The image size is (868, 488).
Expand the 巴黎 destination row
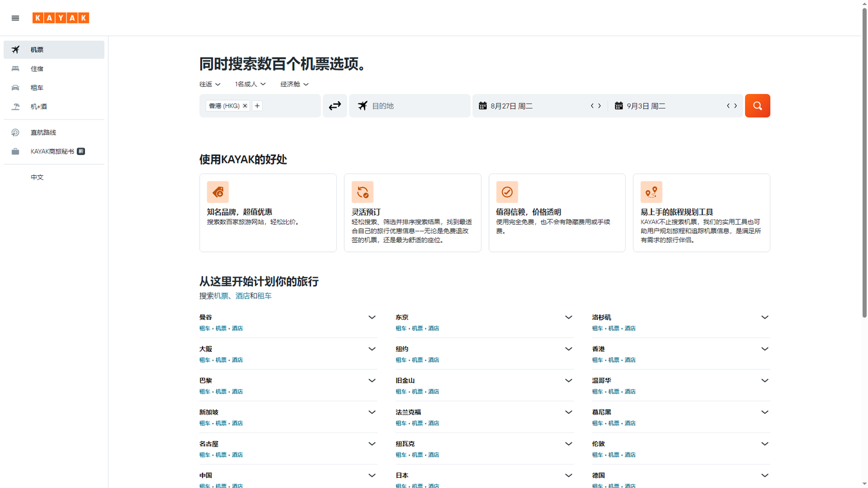372,381
